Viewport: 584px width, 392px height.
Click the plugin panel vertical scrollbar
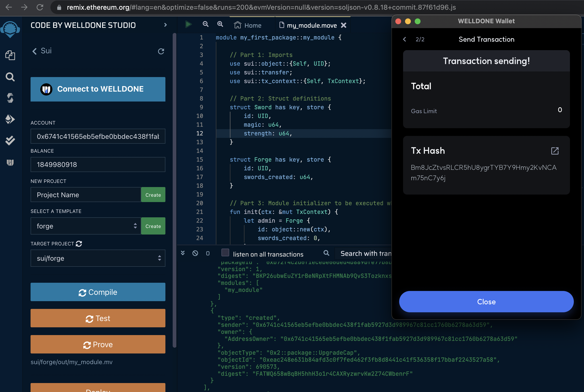pyautogui.click(x=174, y=190)
